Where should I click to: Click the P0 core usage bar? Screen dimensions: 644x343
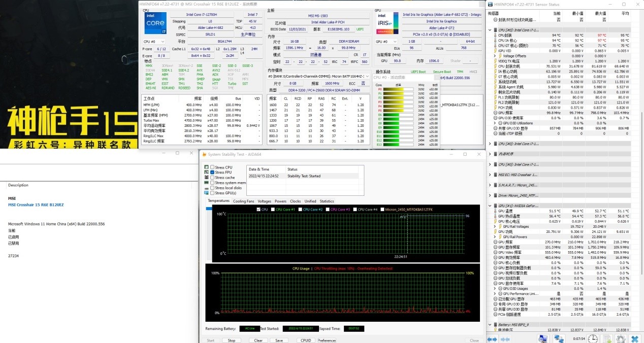(x=399, y=89)
